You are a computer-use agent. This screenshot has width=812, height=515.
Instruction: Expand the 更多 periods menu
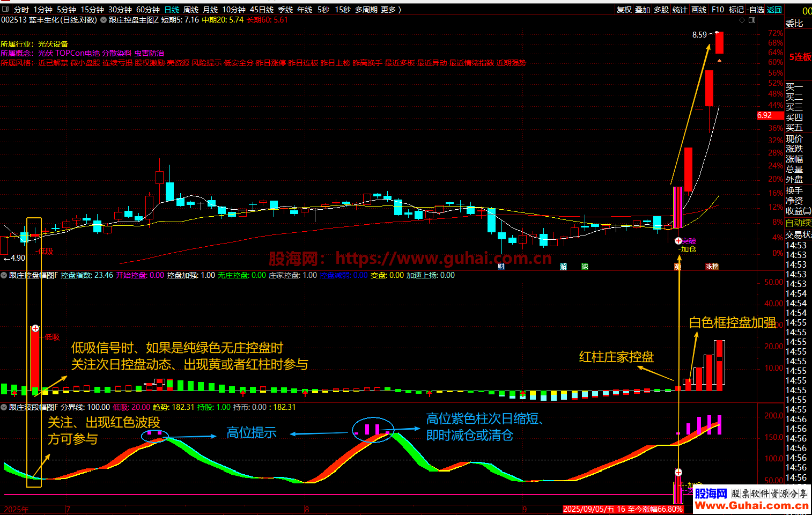point(390,10)
